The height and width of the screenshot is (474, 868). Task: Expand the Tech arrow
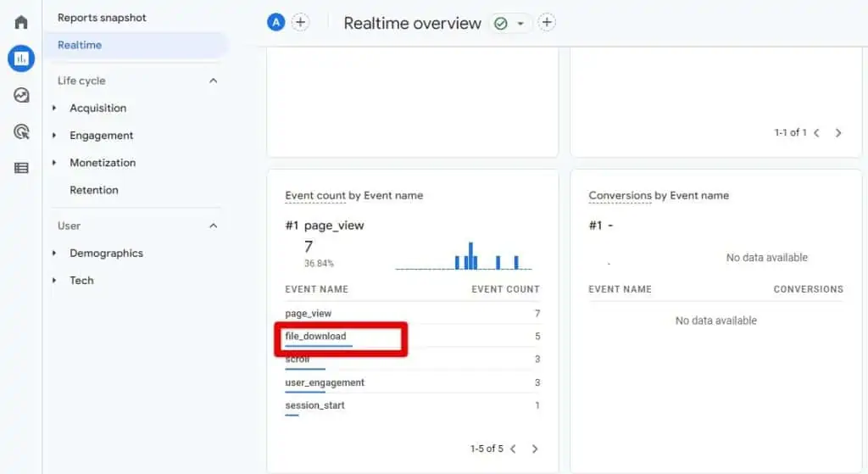pos(54,280)
